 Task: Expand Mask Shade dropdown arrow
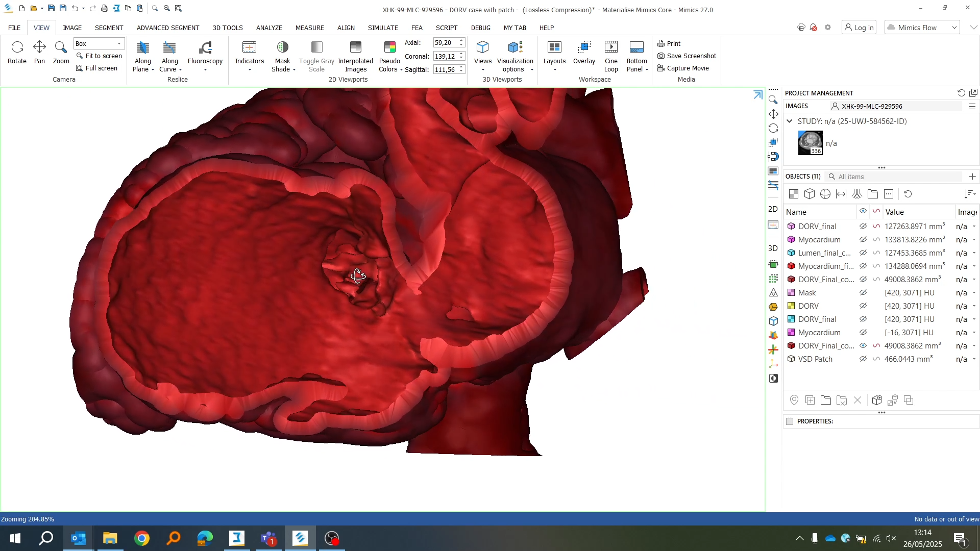(x=295, y=70)
